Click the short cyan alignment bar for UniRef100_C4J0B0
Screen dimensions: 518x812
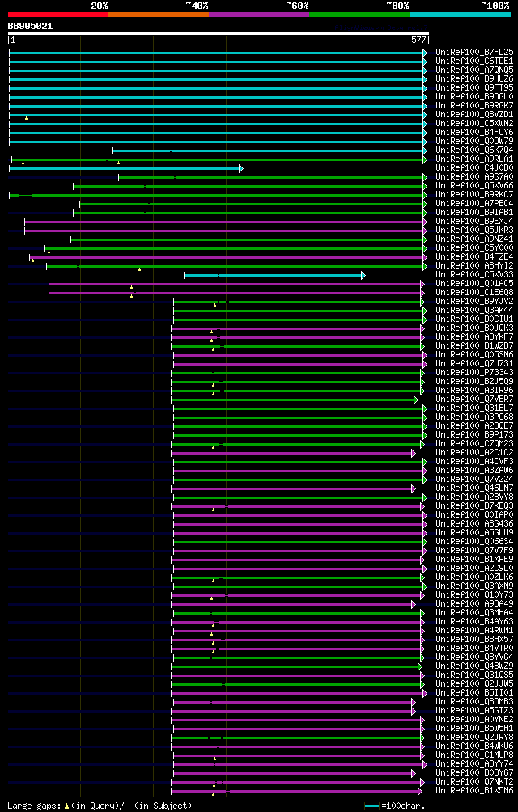(x=126, y=168)
